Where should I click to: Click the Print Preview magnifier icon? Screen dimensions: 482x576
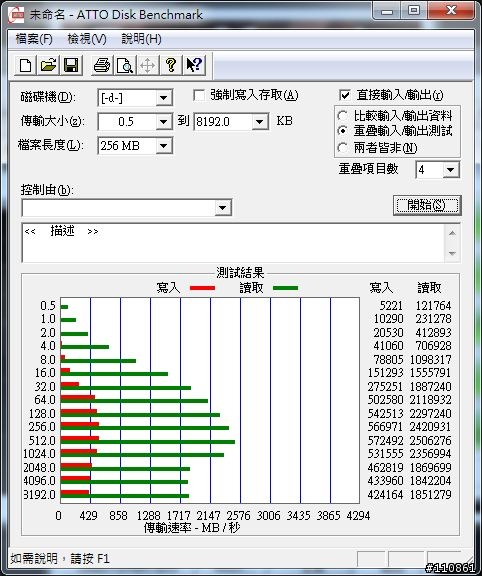pyautogui.click(x=125, y=66)
